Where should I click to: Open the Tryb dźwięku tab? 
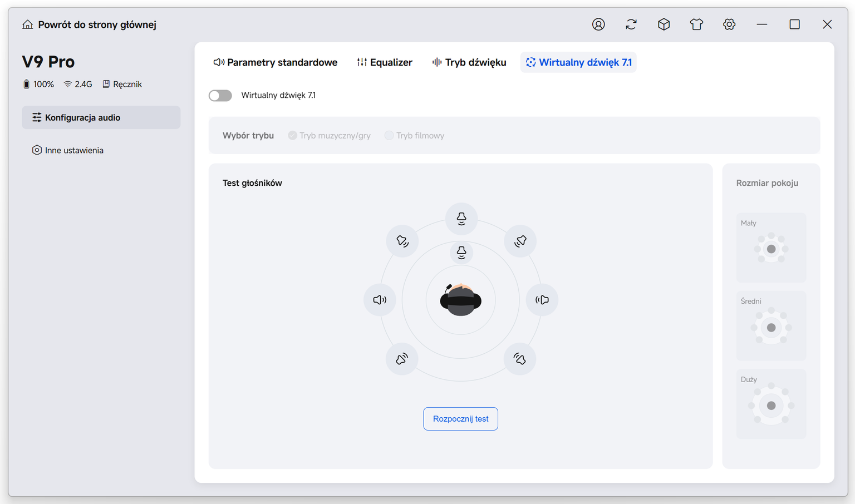tap(469, 62)
